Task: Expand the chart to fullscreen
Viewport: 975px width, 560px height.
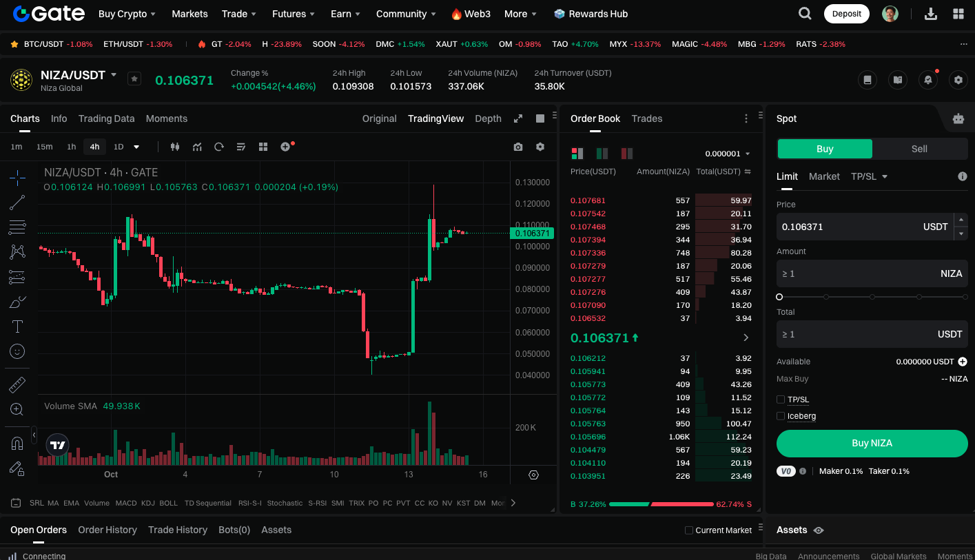Action: (518, 118)
